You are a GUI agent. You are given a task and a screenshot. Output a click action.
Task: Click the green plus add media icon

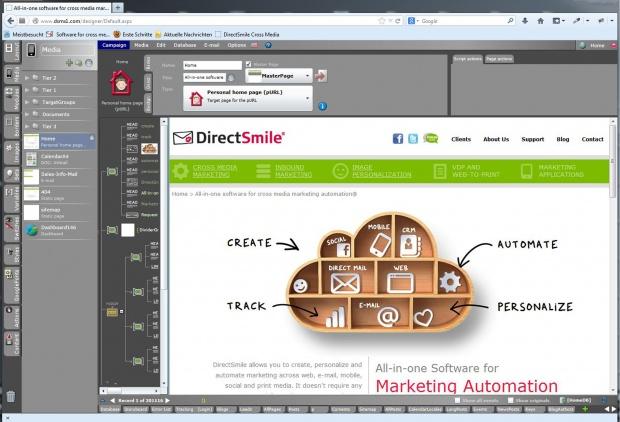point(69,62)
